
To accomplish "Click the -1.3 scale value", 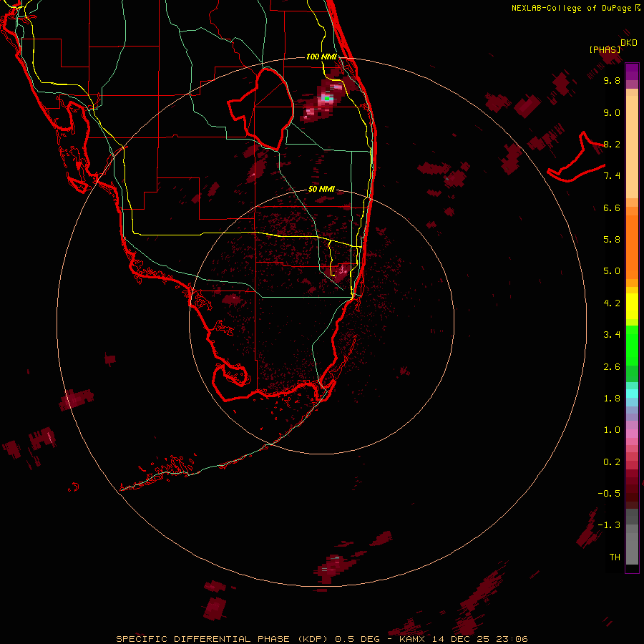I will (609, 525).
